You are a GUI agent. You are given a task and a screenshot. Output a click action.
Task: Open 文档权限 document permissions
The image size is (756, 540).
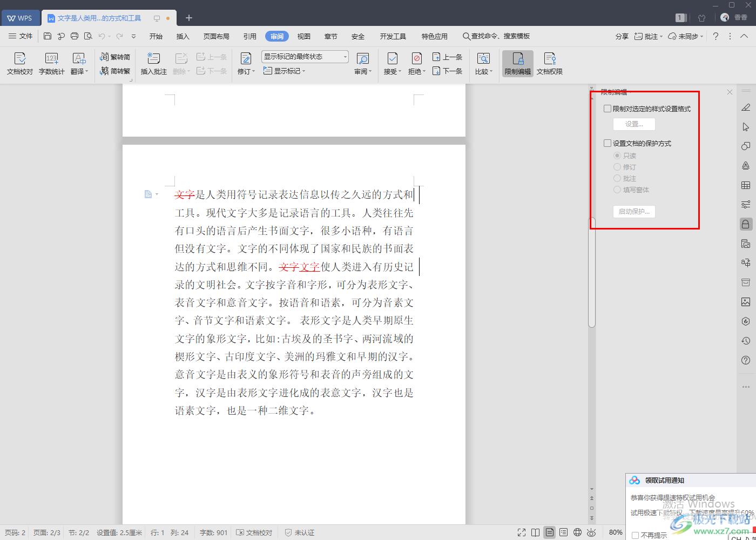550,64
